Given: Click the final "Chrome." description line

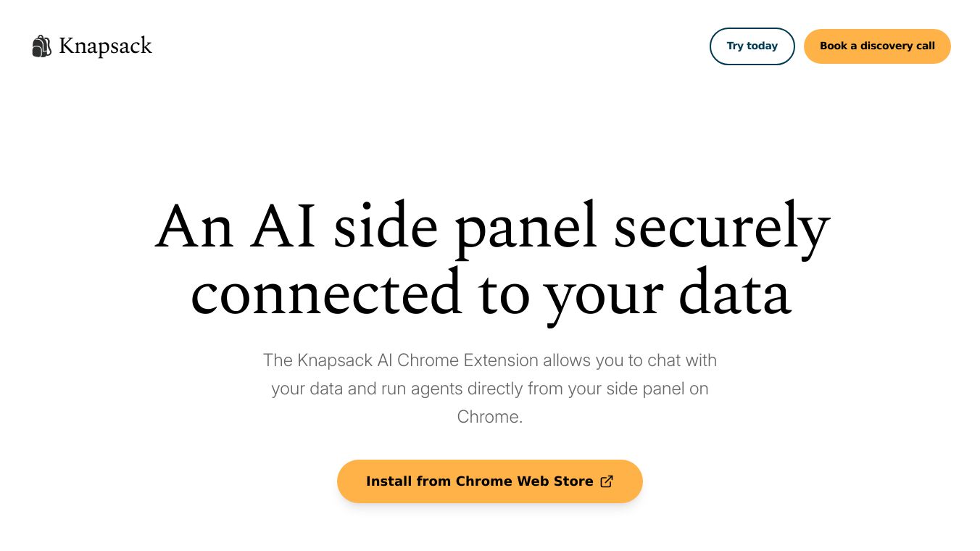Looking at the screenshot, I should coord(489,417).
